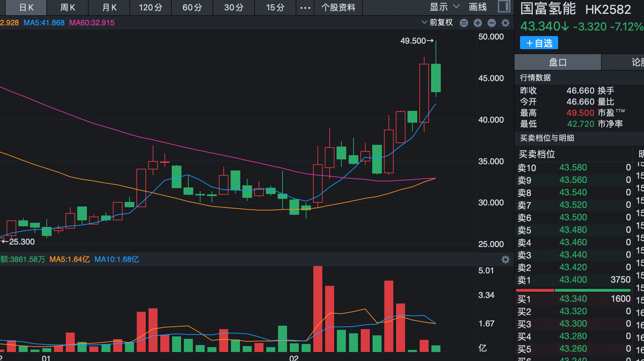Click 卖1 ask price 43.400 row
This screenshot has height=361, width=644.
tap(573, 280)
